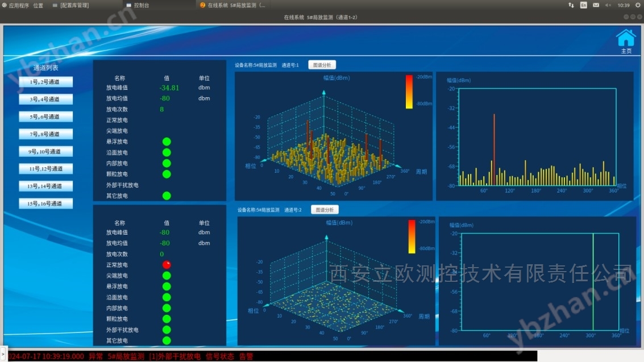
Task: Select 9号,10号通道 from channel list
Action: (46, 152)
